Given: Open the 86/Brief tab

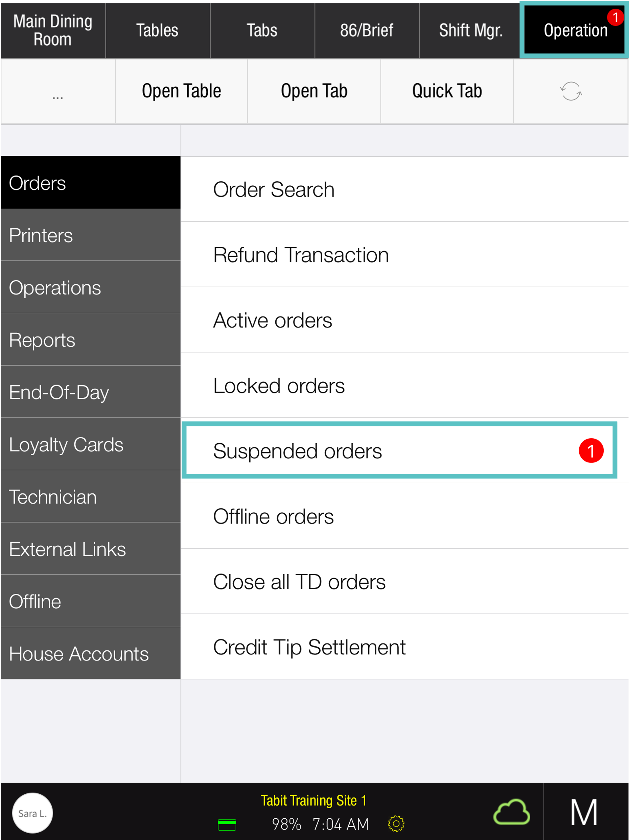Looking at the screenshot, I should tap(367, 30).
